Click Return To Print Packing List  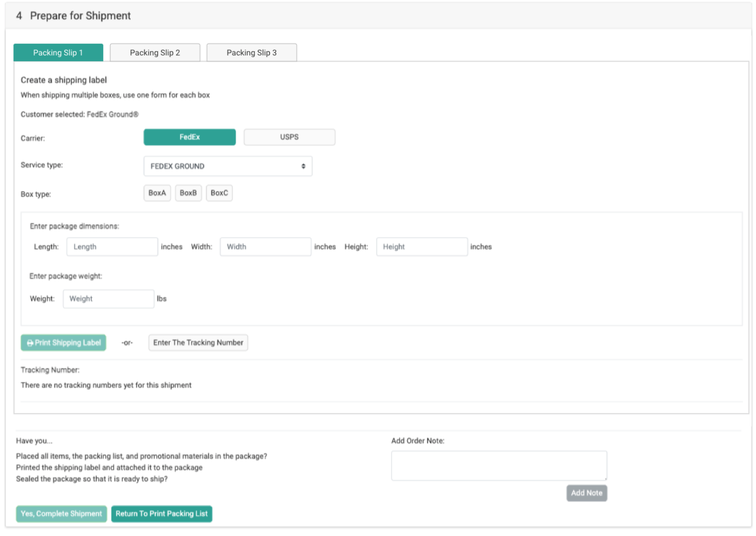pyautogui.click(x=162, y=514)
